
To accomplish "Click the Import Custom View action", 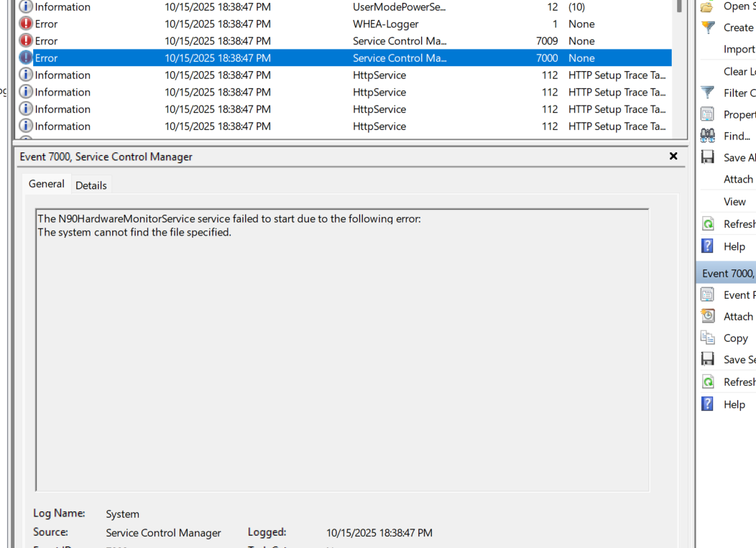I will click(739, 49).
